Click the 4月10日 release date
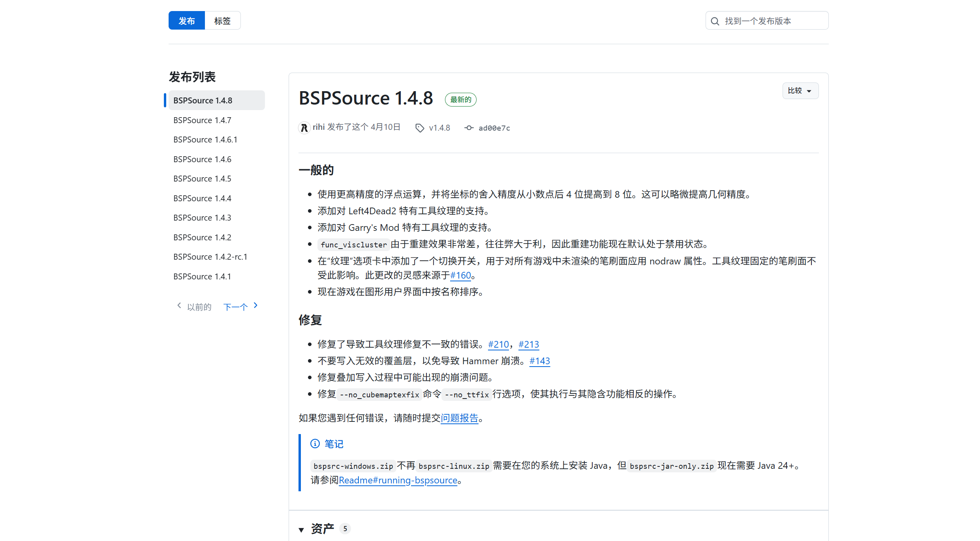This screenshot has height=541, width=980. [386, 127]
